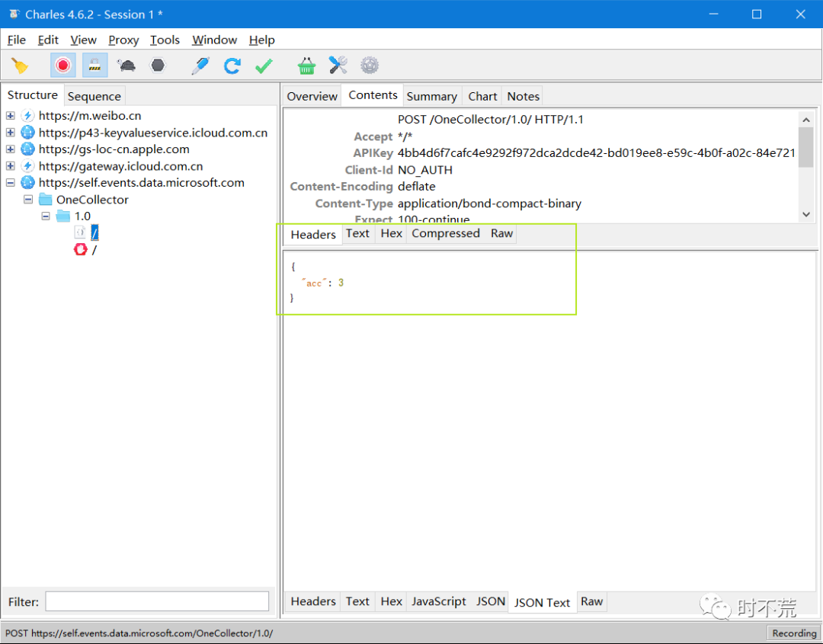The image size is (823, 644).
Task: Click the scroll up arrow in headers pane
Action: (806, 120)
